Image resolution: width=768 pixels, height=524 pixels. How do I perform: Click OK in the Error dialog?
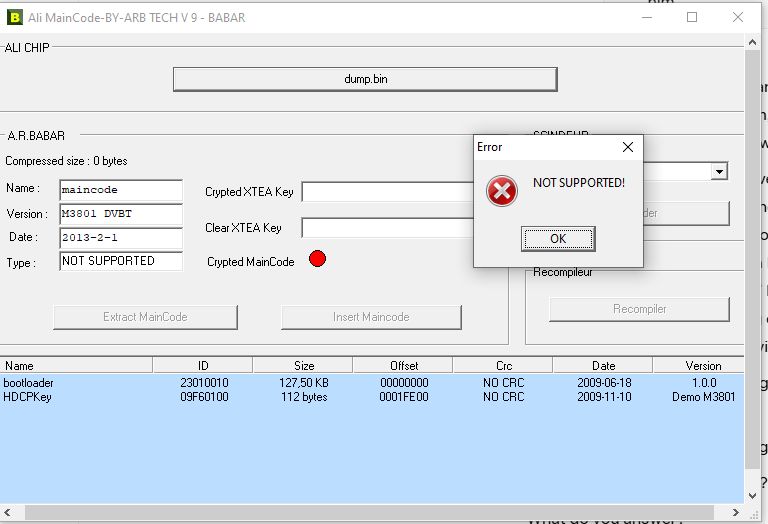[x=558, y=238]
